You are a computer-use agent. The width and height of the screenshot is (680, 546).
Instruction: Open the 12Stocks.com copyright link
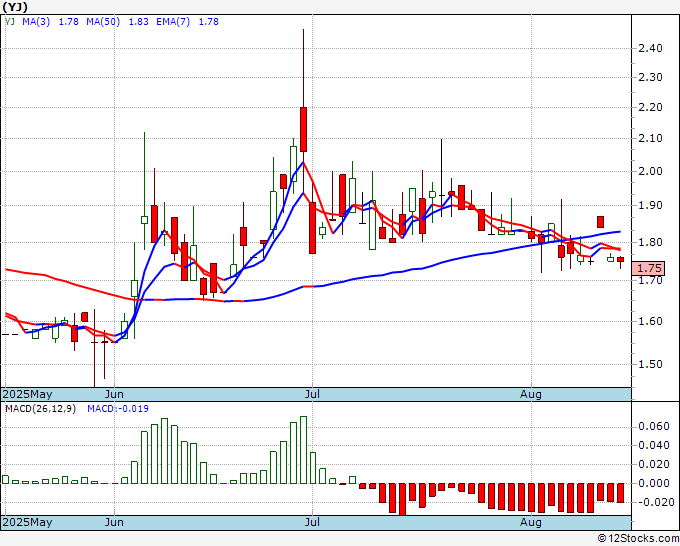pos(638,539)
